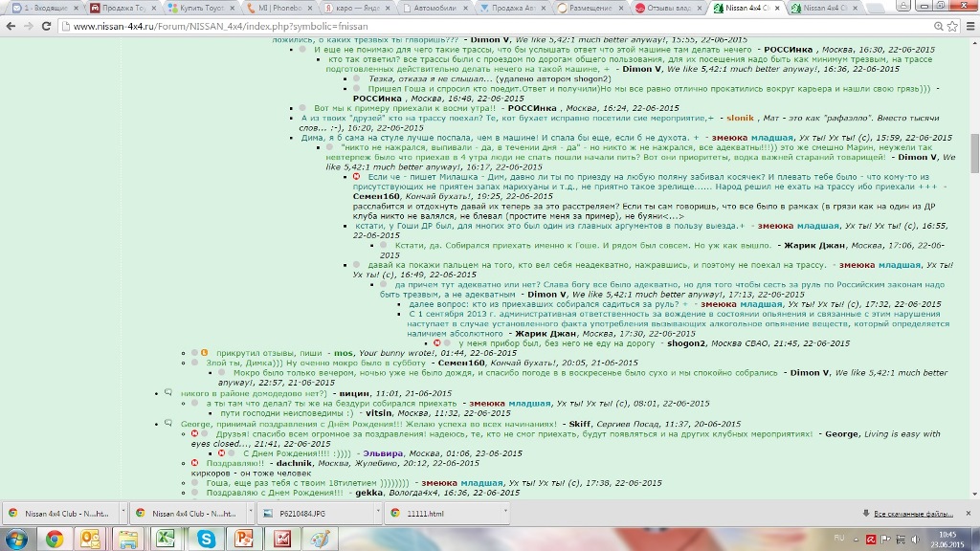
Task: Close the 'Продажа Авт' tab
Action: click(x=544, y=8)
